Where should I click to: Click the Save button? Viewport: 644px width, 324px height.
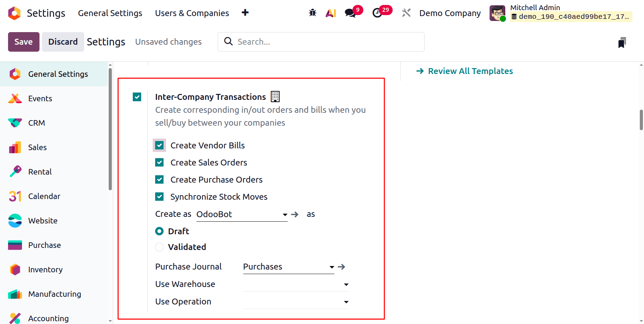click(x=23, y=42)
